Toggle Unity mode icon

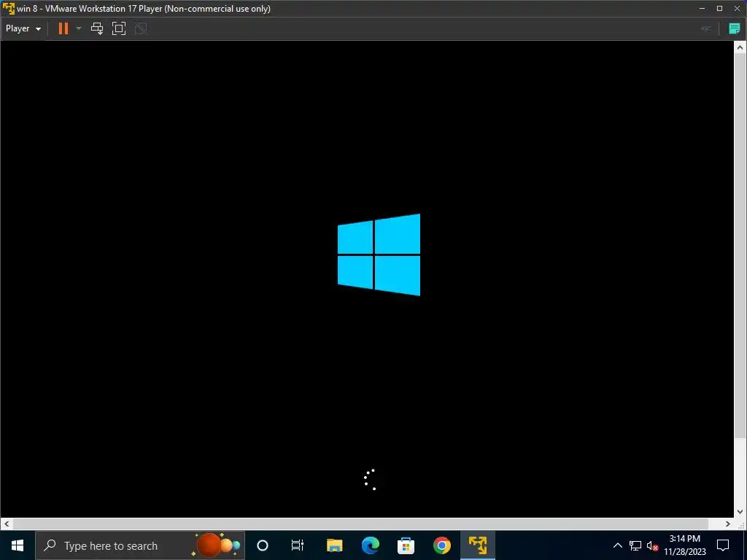point(141,28)
